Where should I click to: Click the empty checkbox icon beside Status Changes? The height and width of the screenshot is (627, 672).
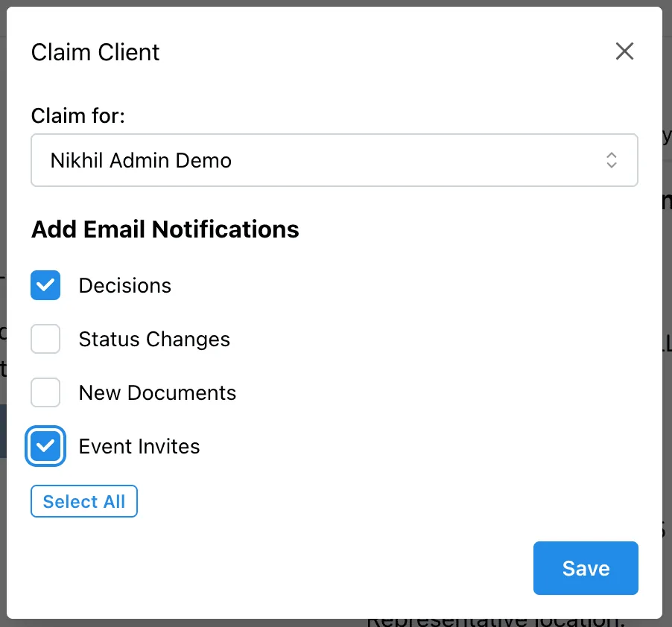(45, 339)
